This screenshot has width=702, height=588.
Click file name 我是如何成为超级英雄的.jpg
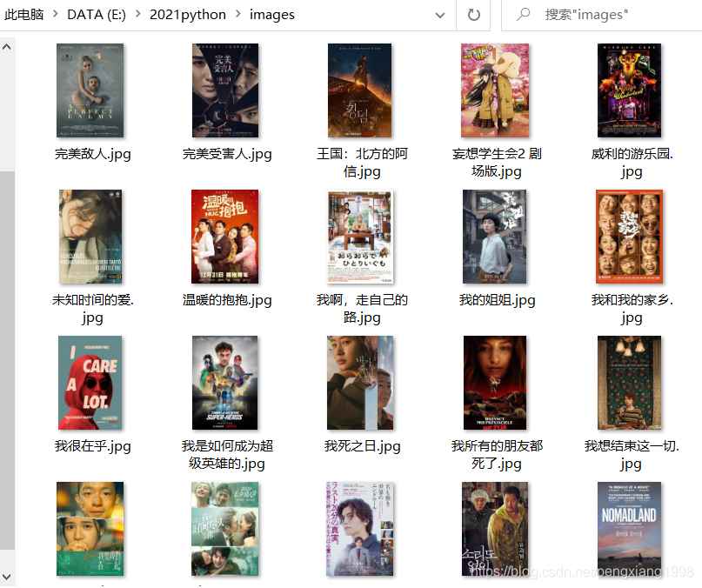(227, 455)
